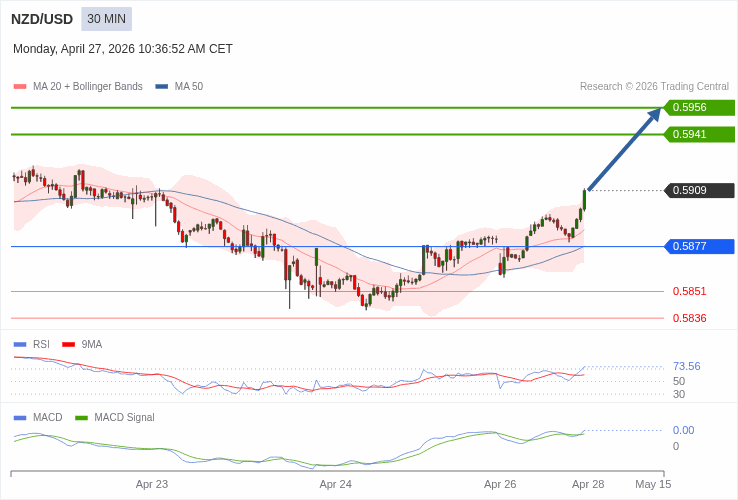The width and height of the screenshot is (738, 500).
Task: Click the date and time line 'Monday, April 27, 2026'
Action: 123,49
